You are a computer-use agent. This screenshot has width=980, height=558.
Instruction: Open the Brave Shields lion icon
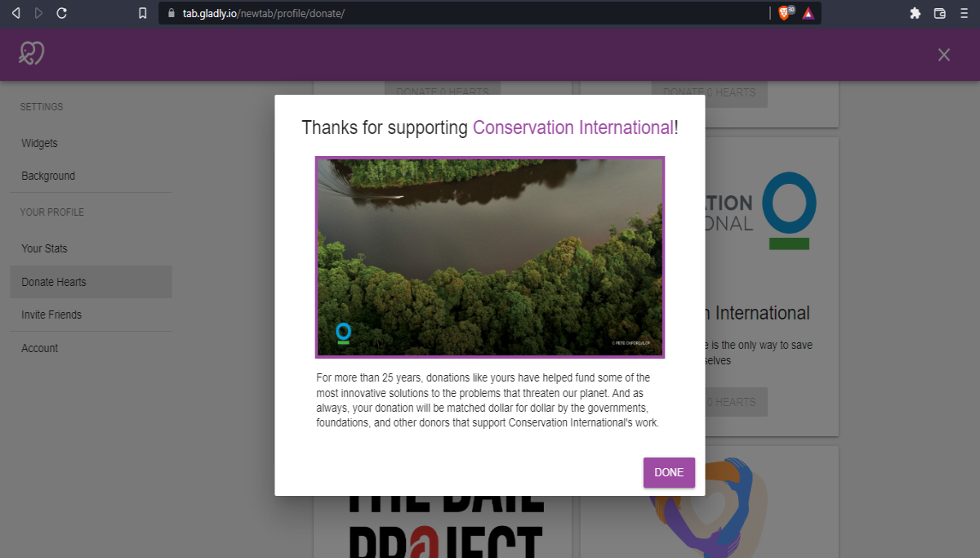[x=785, y=13]
